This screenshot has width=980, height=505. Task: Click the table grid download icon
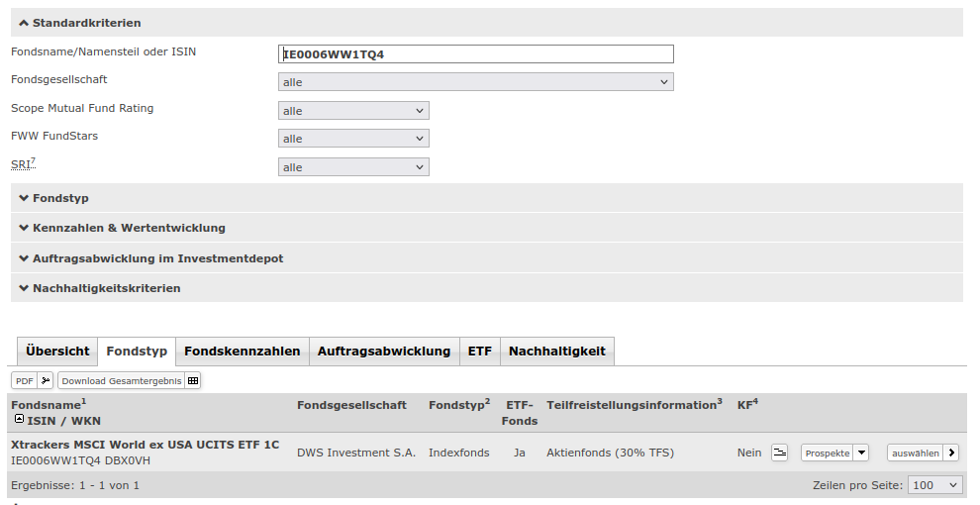(x=193, y=380)
